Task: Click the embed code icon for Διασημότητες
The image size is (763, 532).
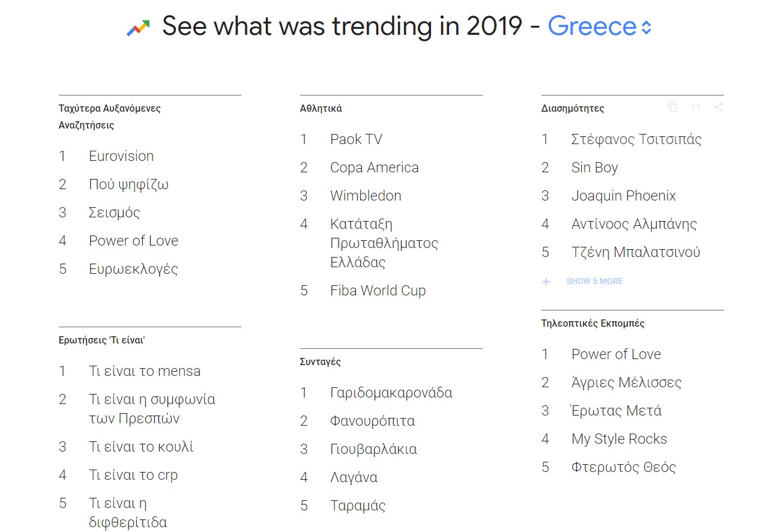Action: (x=696, y=107)
